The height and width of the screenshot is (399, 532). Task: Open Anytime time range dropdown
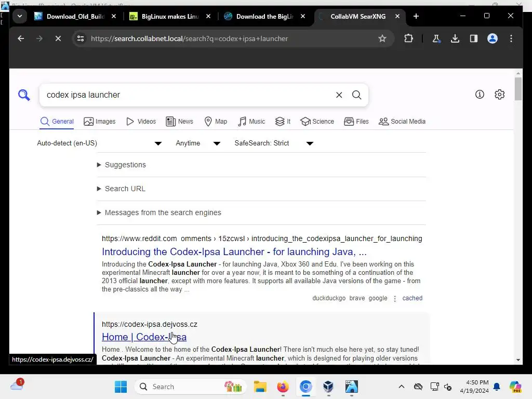[198, 143]
